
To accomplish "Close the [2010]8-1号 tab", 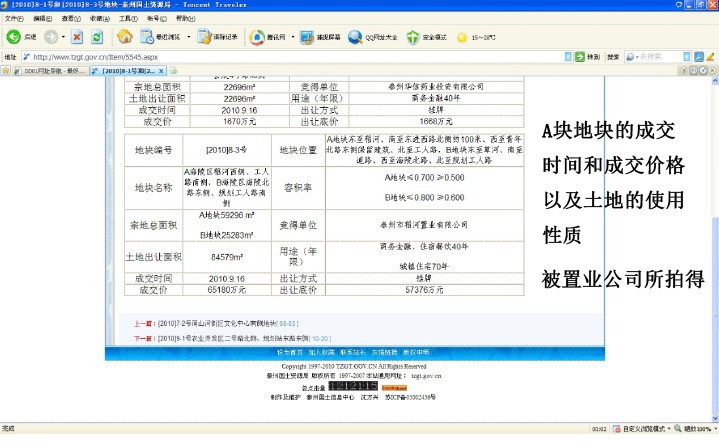I will point(161,71).
